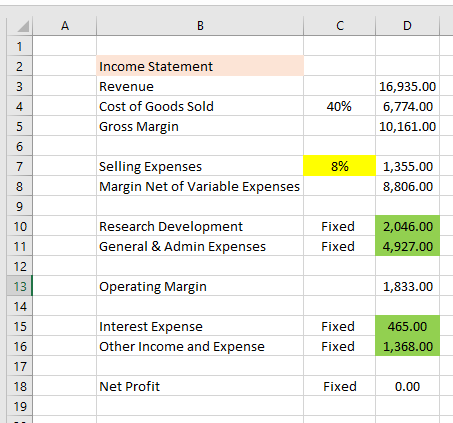Select the 1,355.00 selling expenses value

pyautogui.click(x=407, y=166)
